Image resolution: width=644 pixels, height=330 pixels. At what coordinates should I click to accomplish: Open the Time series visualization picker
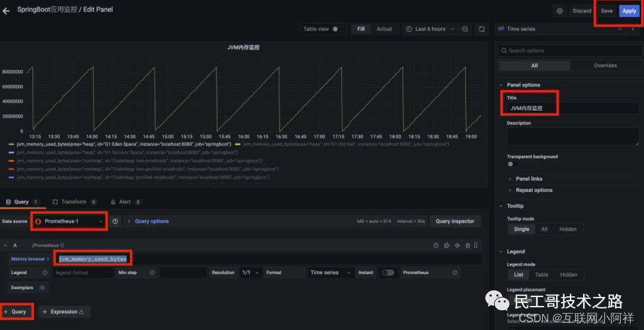[x=560, y=29]
